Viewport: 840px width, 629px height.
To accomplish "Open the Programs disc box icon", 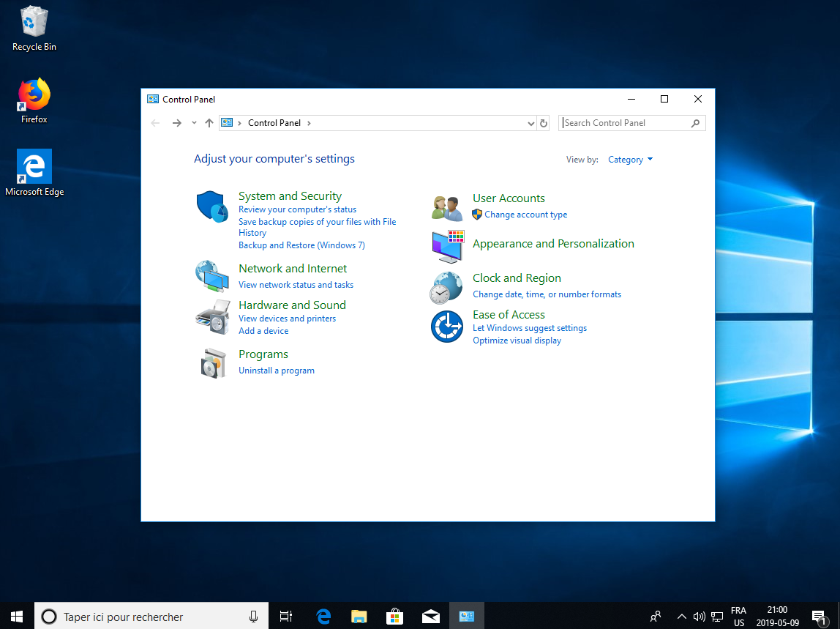I will [x=212, y=362].
